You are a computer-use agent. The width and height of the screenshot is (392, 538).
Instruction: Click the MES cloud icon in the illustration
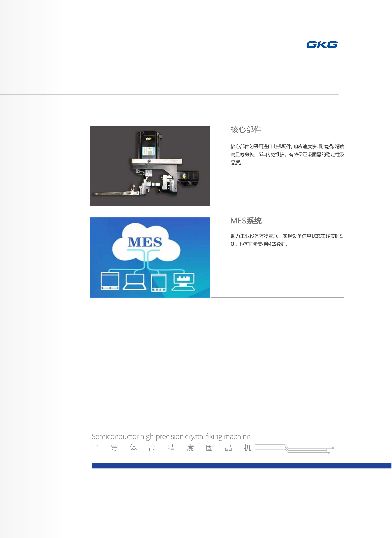(146, 242)
